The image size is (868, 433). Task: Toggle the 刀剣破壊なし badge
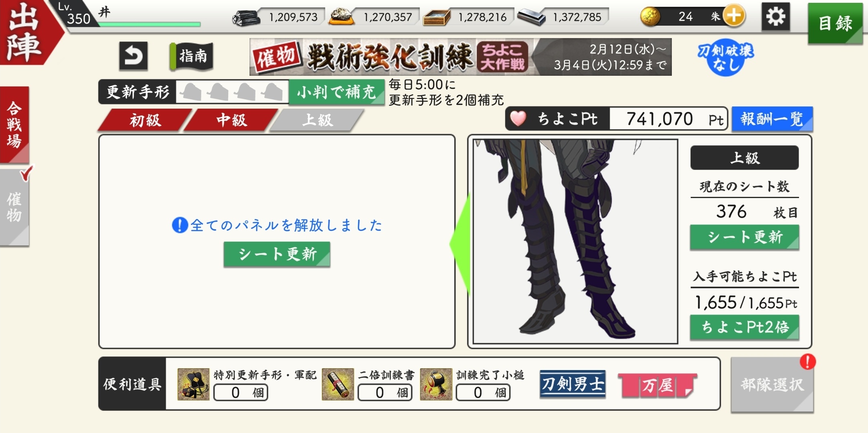click(x=725, y=57)
